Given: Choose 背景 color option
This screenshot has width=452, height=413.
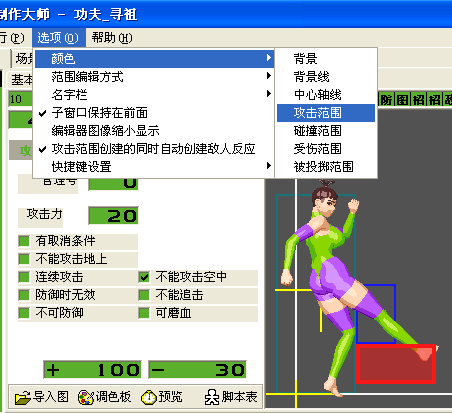Looking at the screenshot, I should 326,59.
